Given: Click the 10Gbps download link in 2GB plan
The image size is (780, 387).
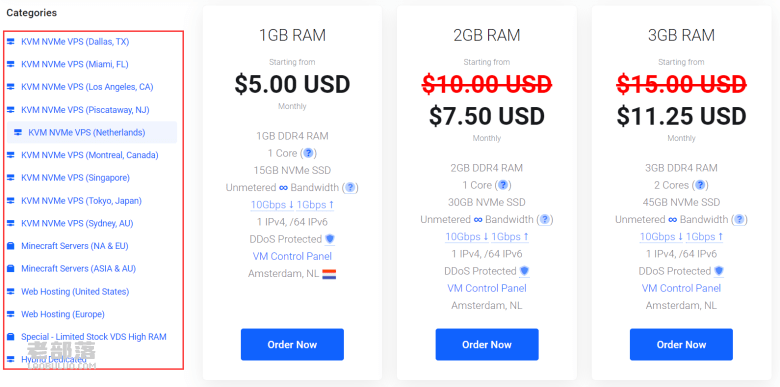Looking at the screenshot, I should pyautogui.click(x=467, y=237).
